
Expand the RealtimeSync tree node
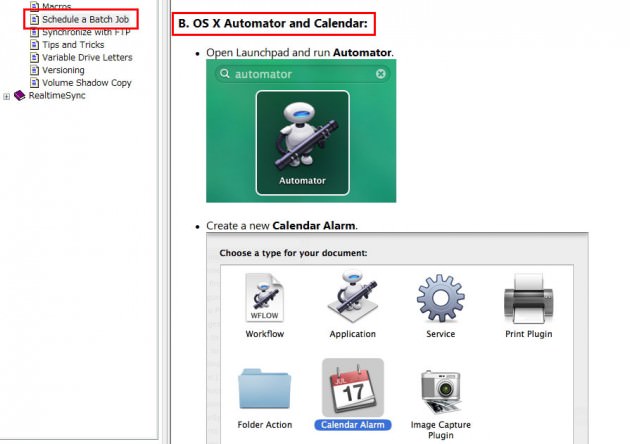pyautogui.click(x=7, y=96)
